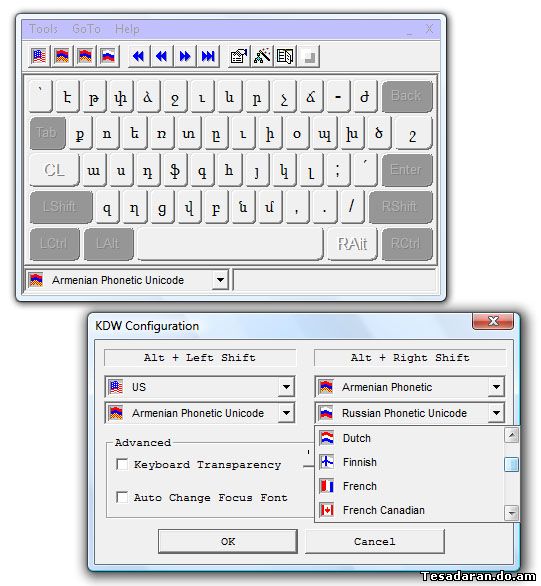Open the GoTo menu
The height and width of the screenshot is (586, 541).
click(86, 29)
